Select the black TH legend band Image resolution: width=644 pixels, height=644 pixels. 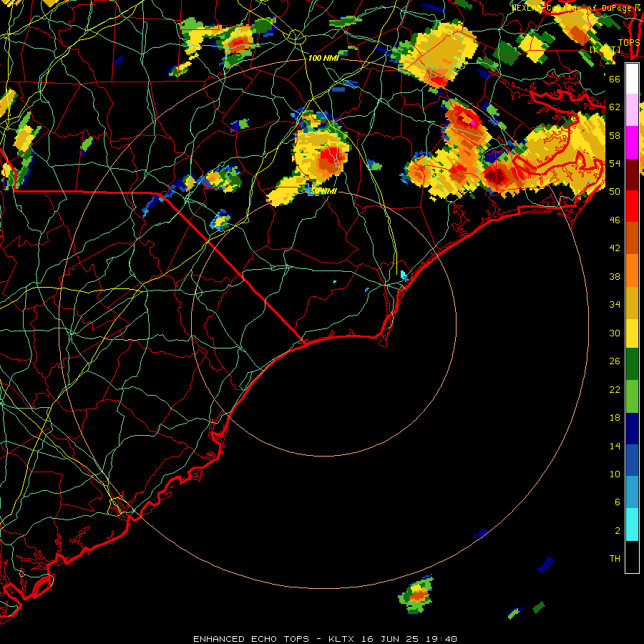click(x=632, y=557)
